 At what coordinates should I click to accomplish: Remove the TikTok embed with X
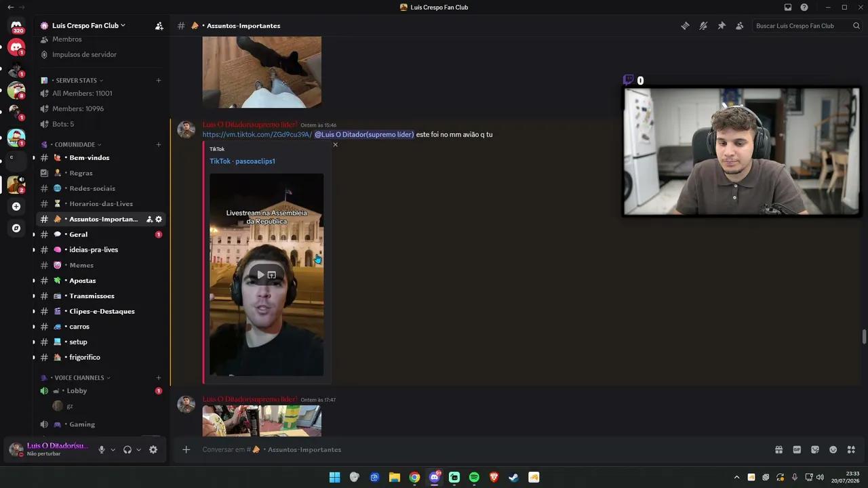[335, 144]
